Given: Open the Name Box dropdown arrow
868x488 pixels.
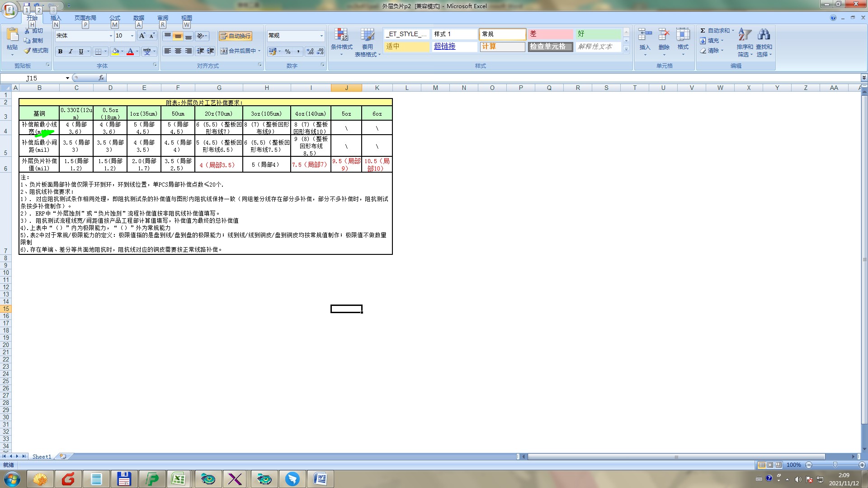Looking at the screenshot, I should pos(67,78).
